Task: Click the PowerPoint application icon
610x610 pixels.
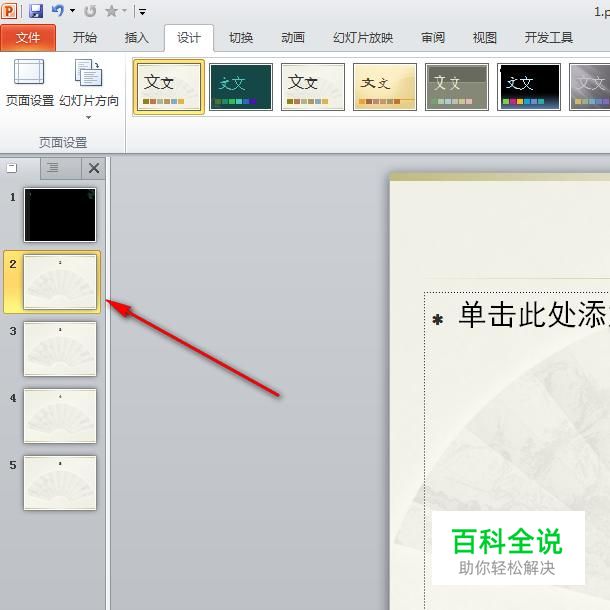Action: pyautogui.click(x=9, y=11)
